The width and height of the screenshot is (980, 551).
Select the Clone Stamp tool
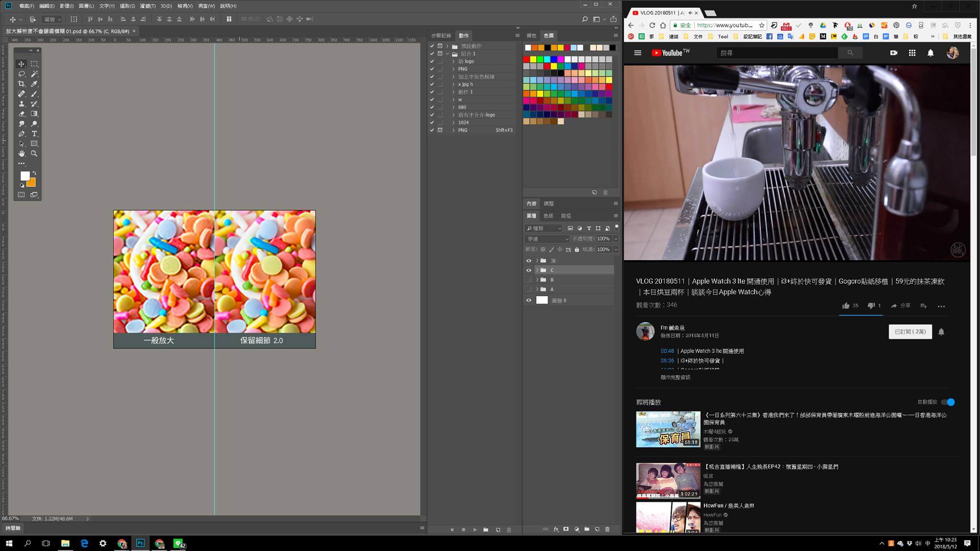point(22,104)
